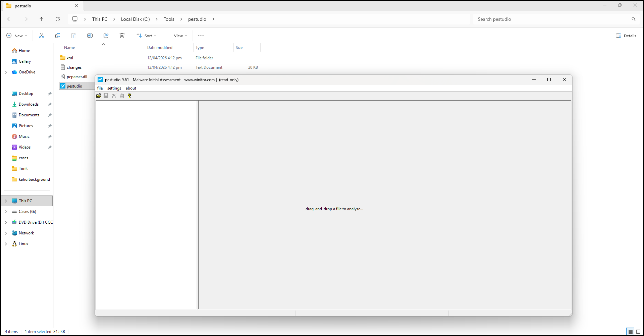The image size is (644, 336).
Task: Refresh the Explorer folder view
Action: (58, 19)
